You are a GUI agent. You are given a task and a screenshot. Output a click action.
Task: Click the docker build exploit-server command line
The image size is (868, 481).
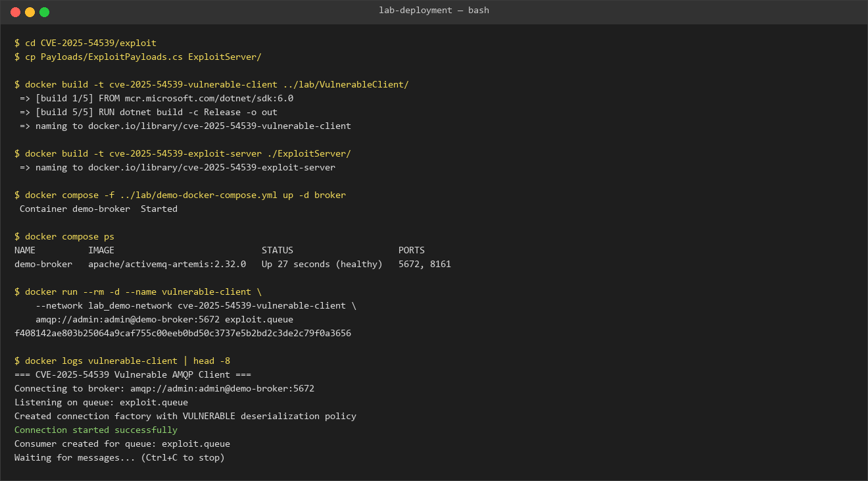183,153
